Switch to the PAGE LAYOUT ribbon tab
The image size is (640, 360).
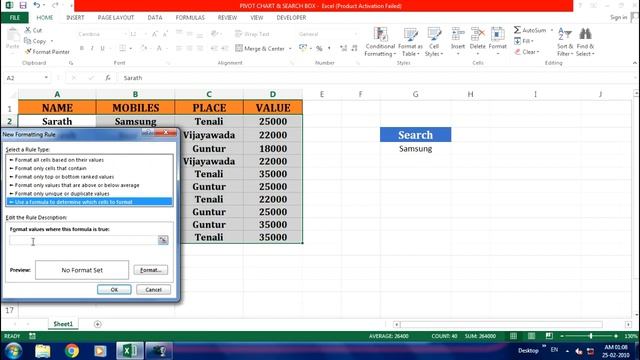[x=116, y=18]
